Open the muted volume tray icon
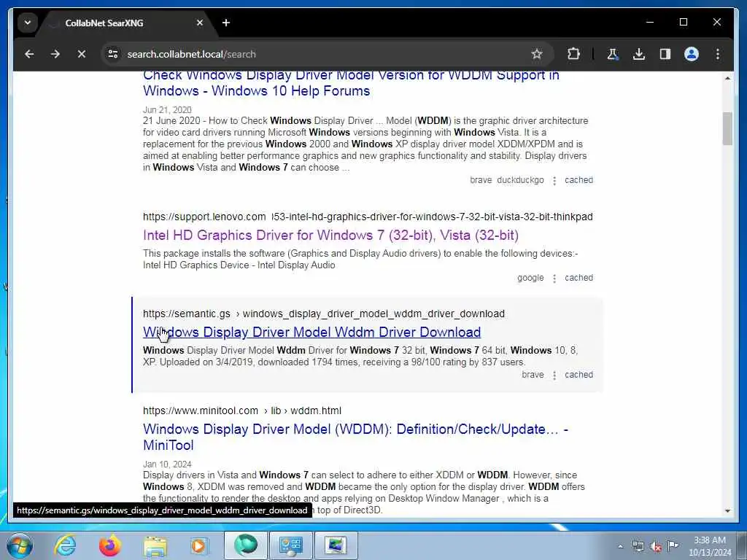 (656, 546)
